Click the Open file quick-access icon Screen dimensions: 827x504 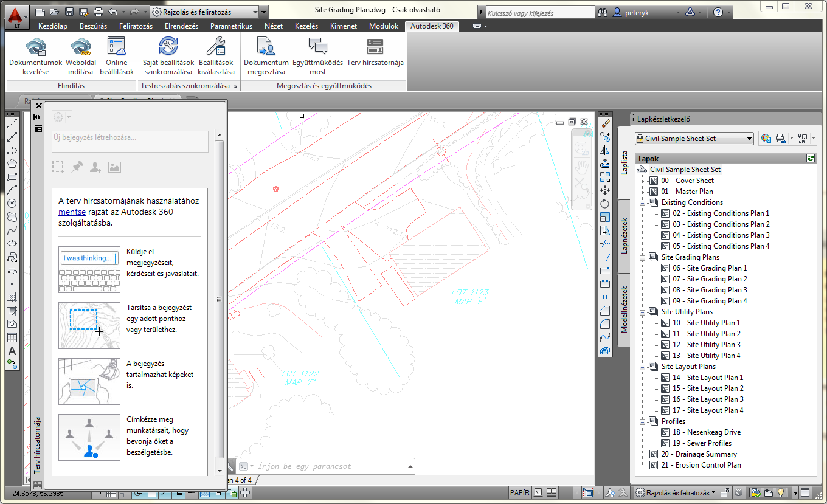pyautogui.click(x=54, y=12)
